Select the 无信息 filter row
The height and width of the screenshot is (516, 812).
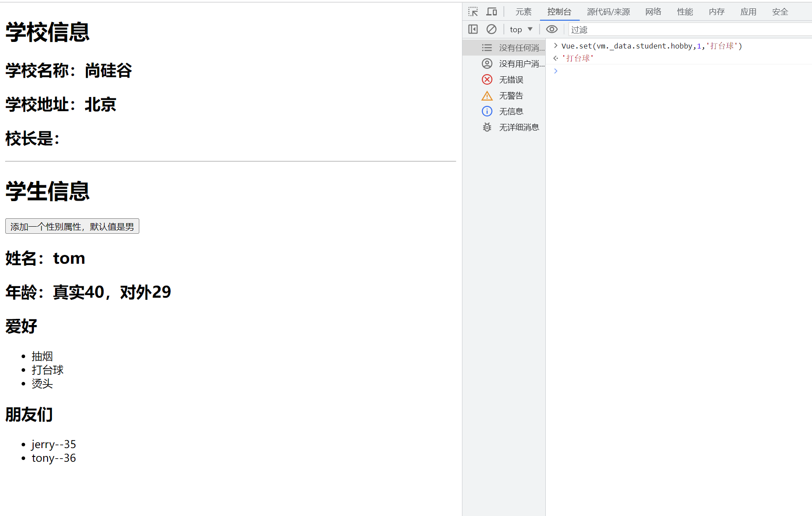pos(504,111)
